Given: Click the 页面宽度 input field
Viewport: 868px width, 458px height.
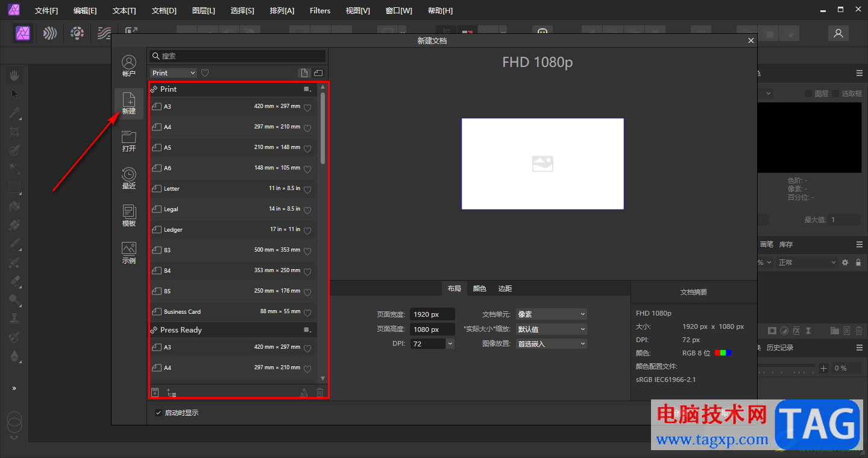Looking at the screenshot, I should coord(432,314).
